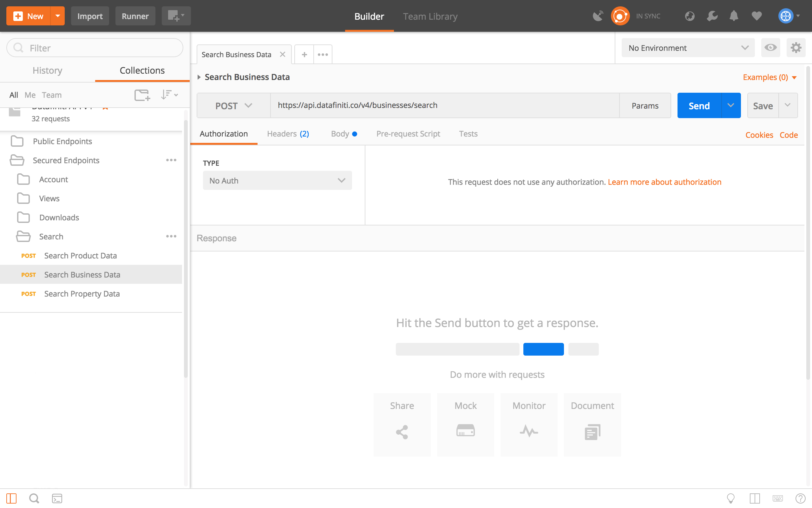Click the Params button
This screenshot has height=508, width=812.
(645, 105)
